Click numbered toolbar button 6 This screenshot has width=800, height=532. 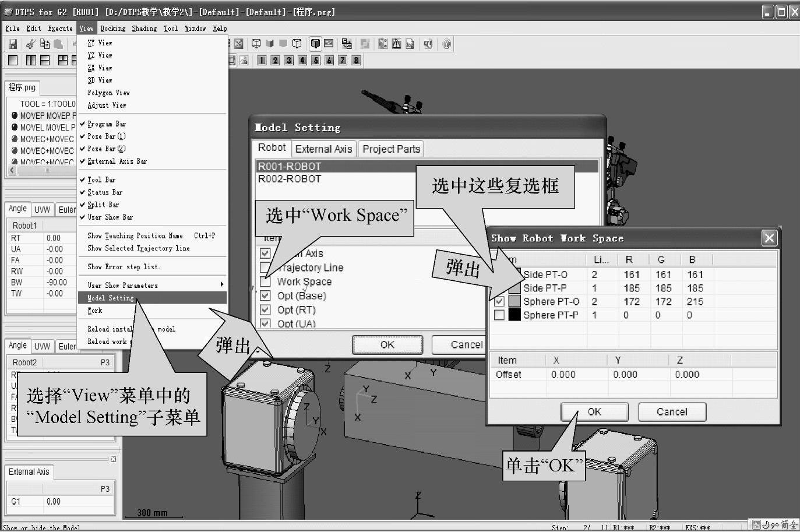tap(329, 60)
